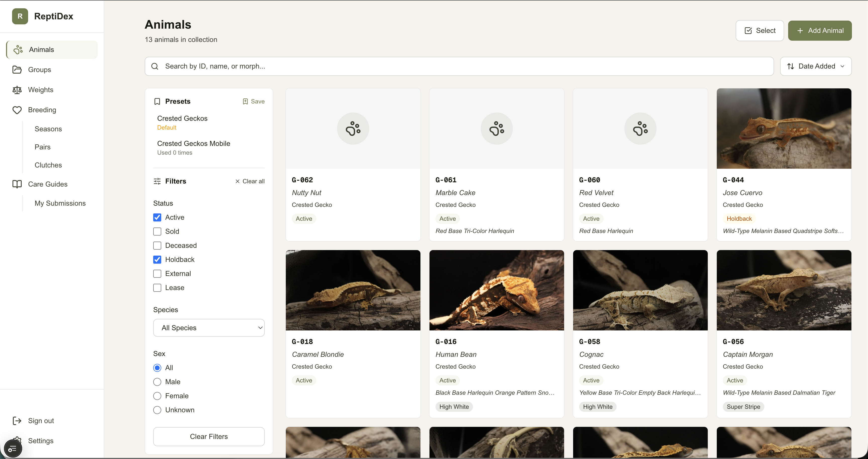Open the All Species dropdown
This screenshot has width=868, height=459.
tap(208, 327)
